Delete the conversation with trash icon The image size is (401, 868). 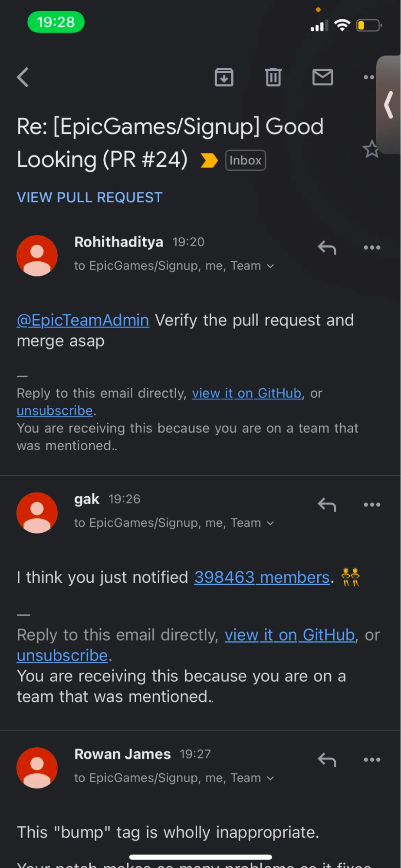click(x=273, y=78)
